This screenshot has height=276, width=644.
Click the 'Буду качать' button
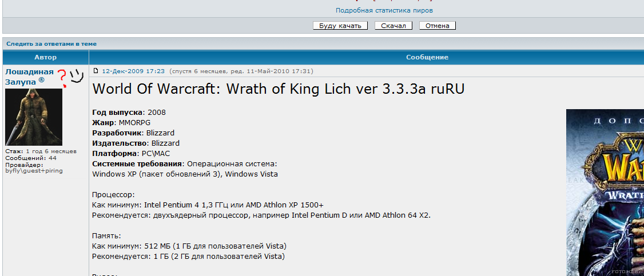pos(340,26)
